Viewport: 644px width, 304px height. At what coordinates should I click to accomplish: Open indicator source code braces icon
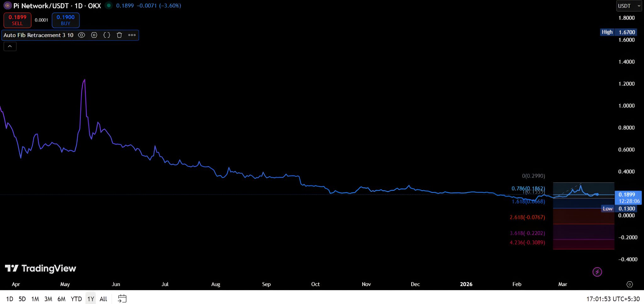[x=107, y=35]
